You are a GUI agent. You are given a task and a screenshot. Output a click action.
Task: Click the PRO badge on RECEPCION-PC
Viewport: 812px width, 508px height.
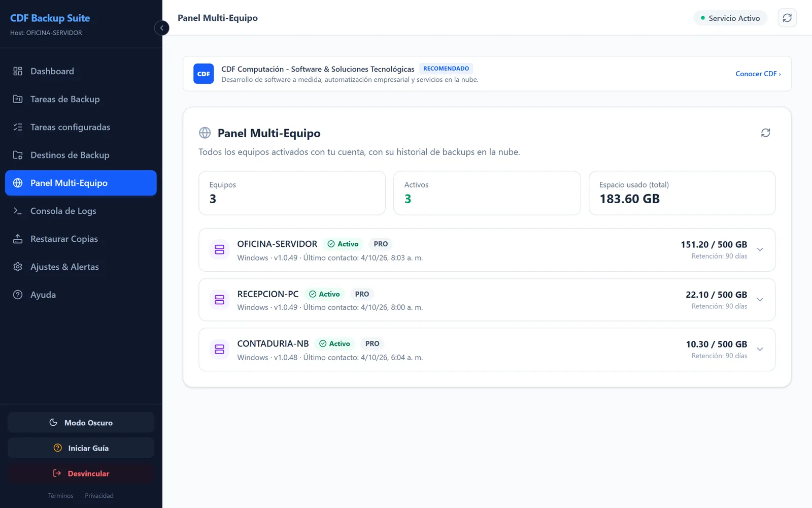[x=362, y=294]
